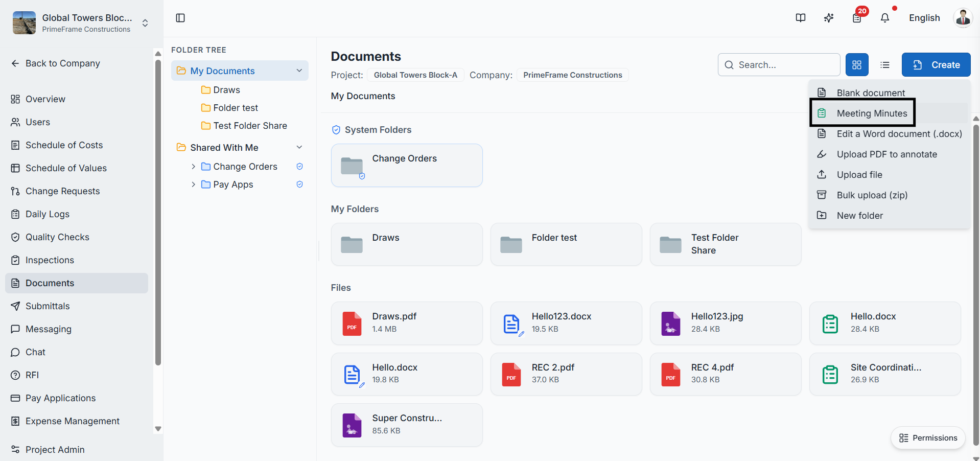
Task: Click the Permissions button
Action: tap(928, 438)
